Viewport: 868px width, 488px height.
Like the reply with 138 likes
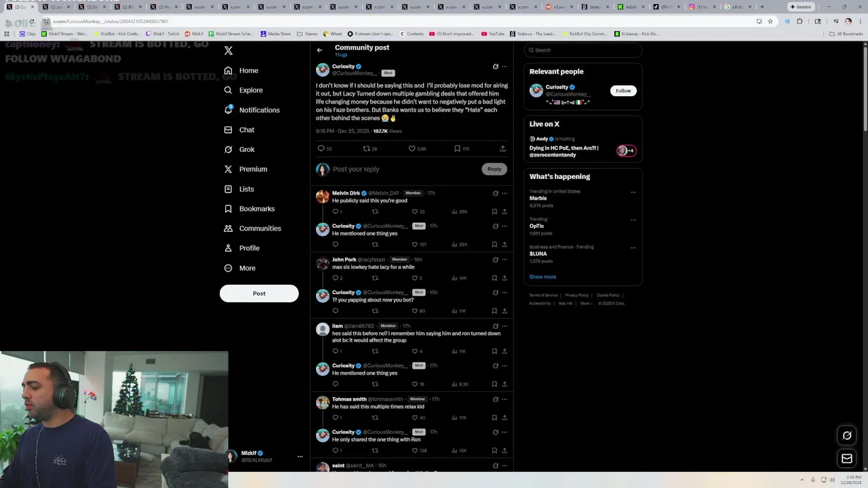(x=419, y=451)
